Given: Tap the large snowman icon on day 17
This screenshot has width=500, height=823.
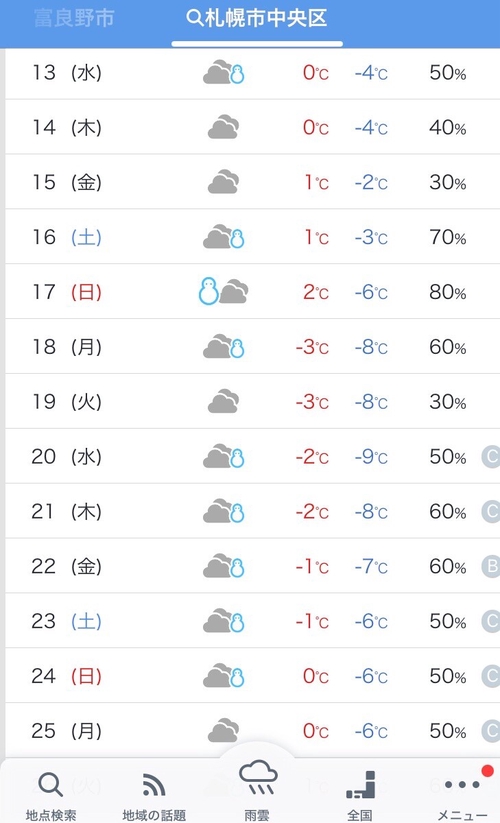Looking at the screenshot, I should [x=208, y=290].
